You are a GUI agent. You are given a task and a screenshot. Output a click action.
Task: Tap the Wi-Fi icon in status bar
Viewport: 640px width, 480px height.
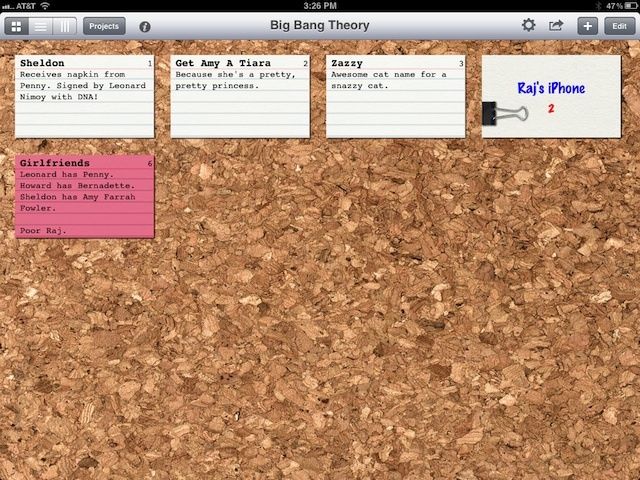pyautogui.click(x=45, y=6)
